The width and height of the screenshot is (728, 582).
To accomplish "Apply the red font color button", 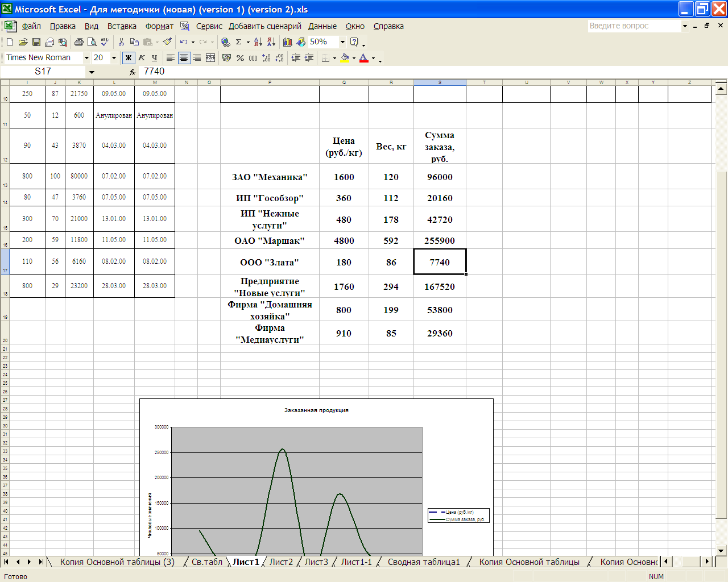I will point(364,57).
